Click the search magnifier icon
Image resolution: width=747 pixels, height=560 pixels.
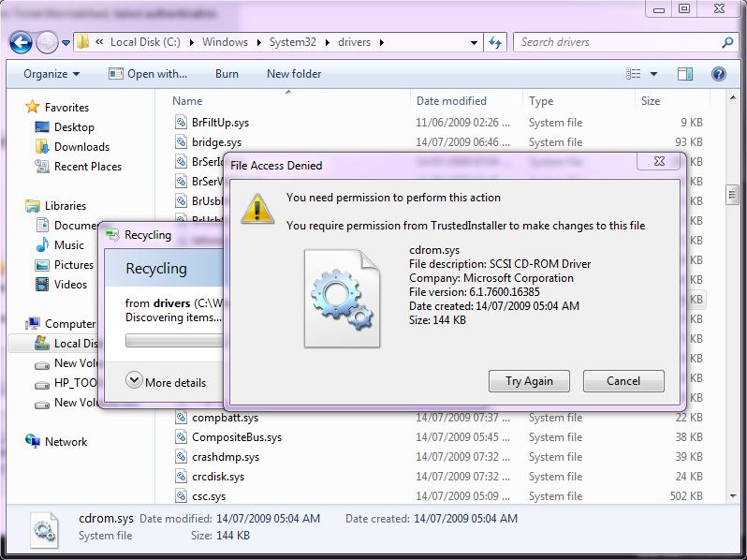tap(727, 42)
